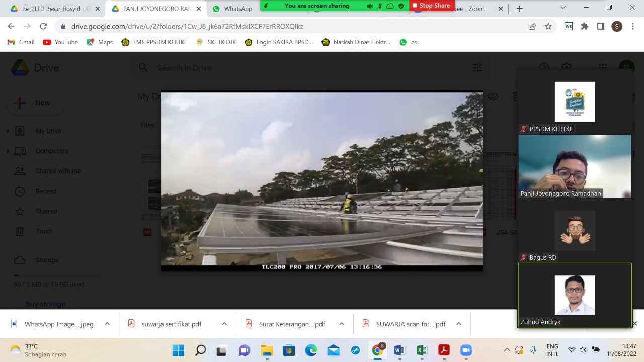The width and height of the screenshot is (644, 362).
Task: Open WhatsApp Image jpeg download options arrow
Action: (x=107, y=324)
